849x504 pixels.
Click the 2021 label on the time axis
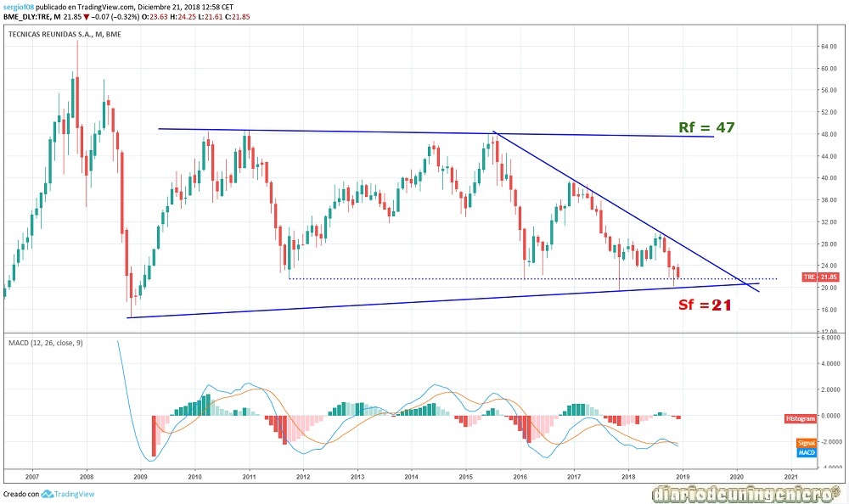tap(790, 477)
